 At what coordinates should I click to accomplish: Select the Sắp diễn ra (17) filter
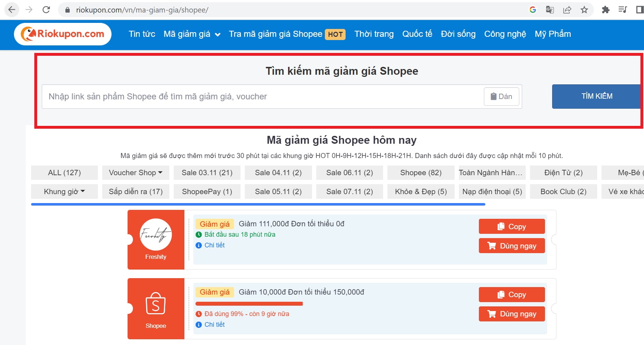click(x=135, y=192)
